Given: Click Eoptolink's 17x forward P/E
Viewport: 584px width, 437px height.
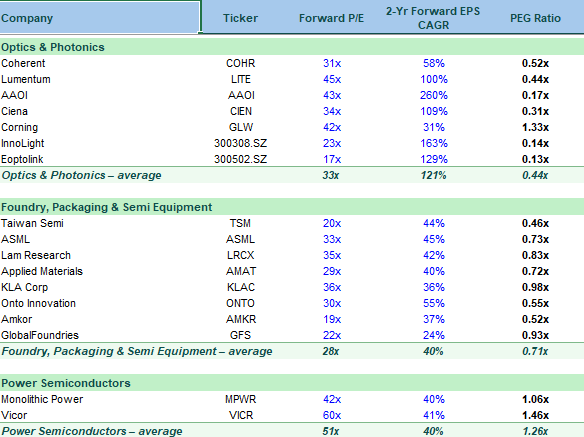Looking at the screenshot, I should 332,159.
